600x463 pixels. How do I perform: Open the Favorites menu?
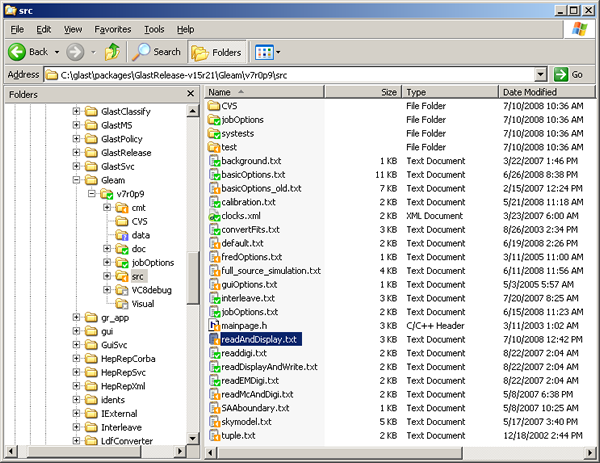click(x=112, y=29)
